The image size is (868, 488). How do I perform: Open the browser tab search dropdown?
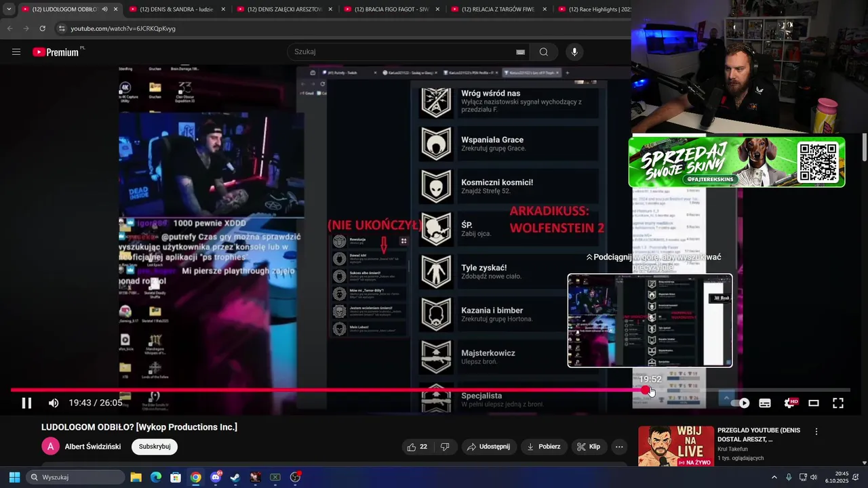pos(9,9)
